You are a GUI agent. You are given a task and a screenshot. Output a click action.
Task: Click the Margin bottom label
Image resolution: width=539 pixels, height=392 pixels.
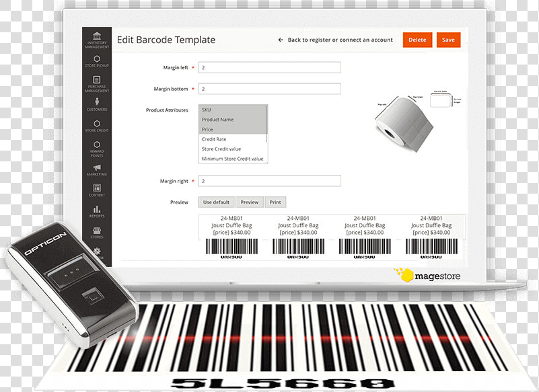coord(171,89)
